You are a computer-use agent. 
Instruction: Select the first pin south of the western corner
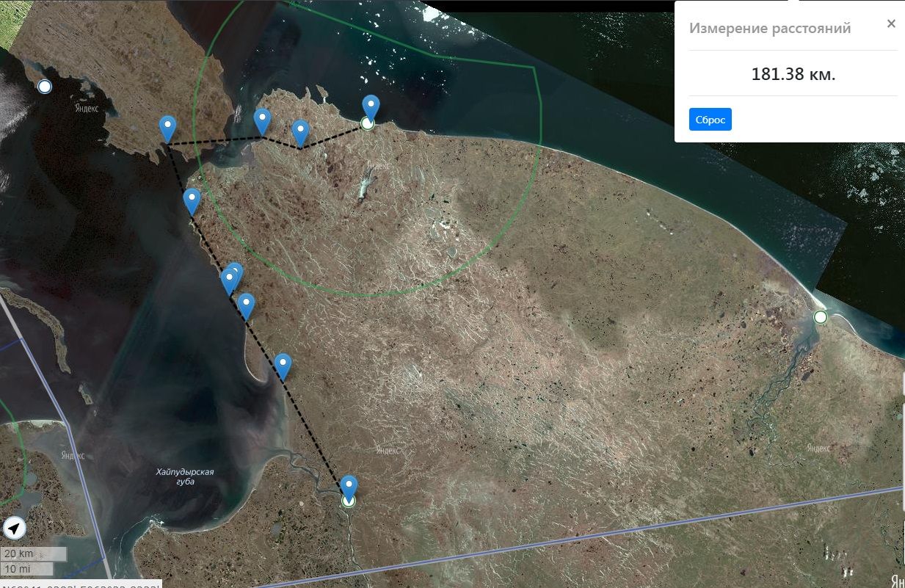click(192, 200)
